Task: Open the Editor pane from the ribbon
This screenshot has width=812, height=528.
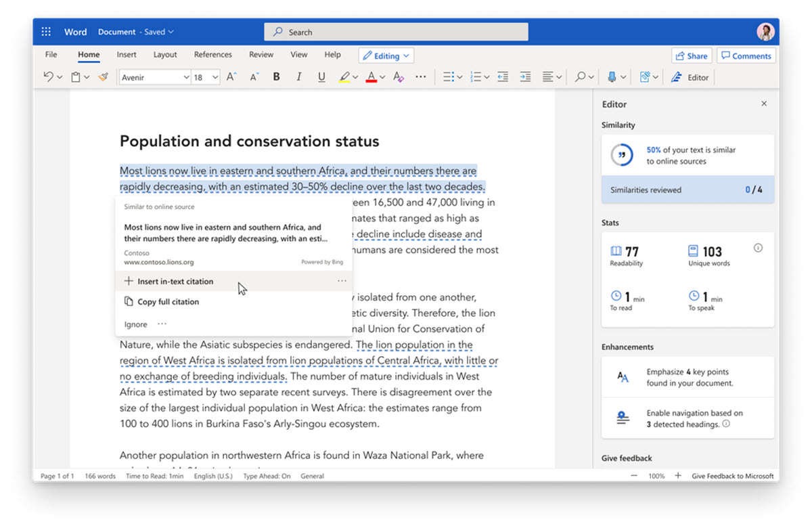Action: [690, 76]
